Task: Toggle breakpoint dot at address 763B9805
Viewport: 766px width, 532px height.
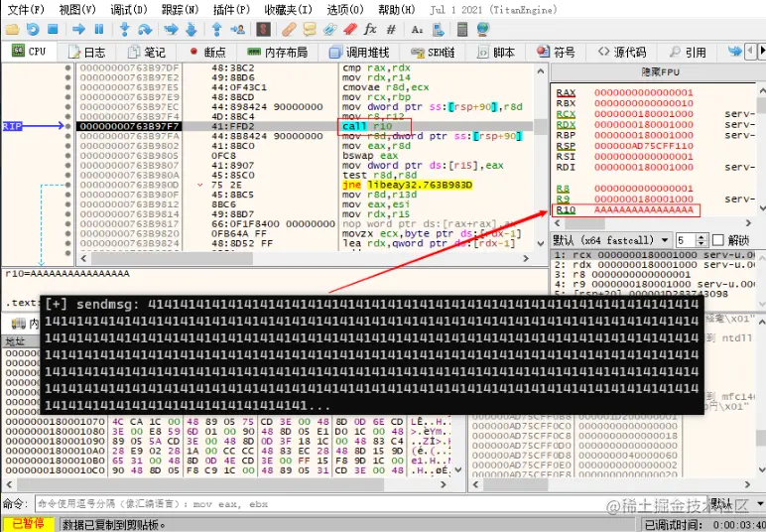Action: tap(67, 156)
